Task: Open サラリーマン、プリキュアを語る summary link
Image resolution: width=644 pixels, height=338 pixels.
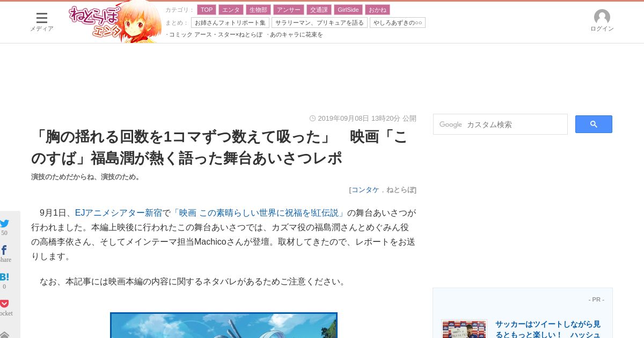Action: (319, 23)
